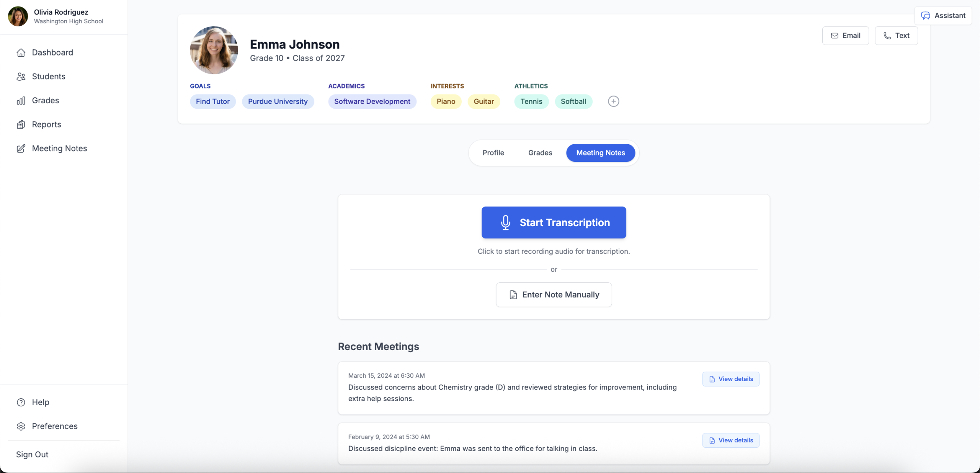
Task: Switch to the Profile tab
Action: tap(493, 153)
